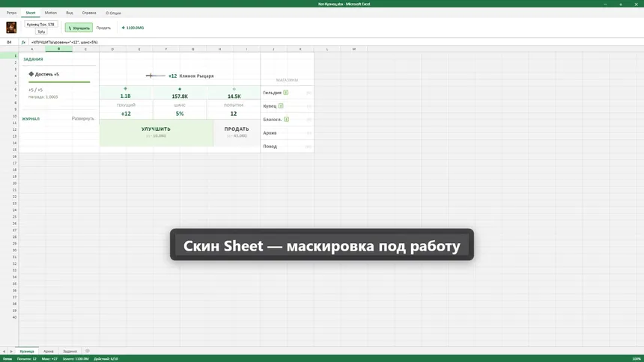Screen dimensions: 644x362
Task: Open the Опции tab
Action: click(113, 13)
